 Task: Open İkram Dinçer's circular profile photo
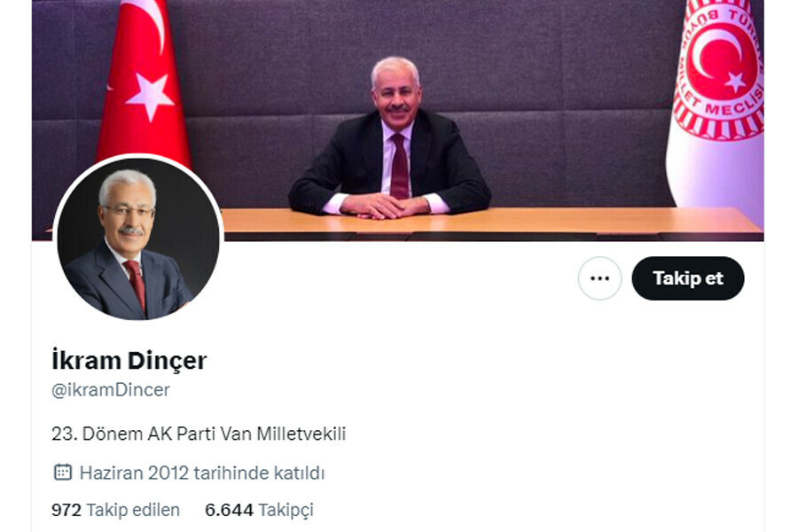pyautogui.click(x=138, y=239)
